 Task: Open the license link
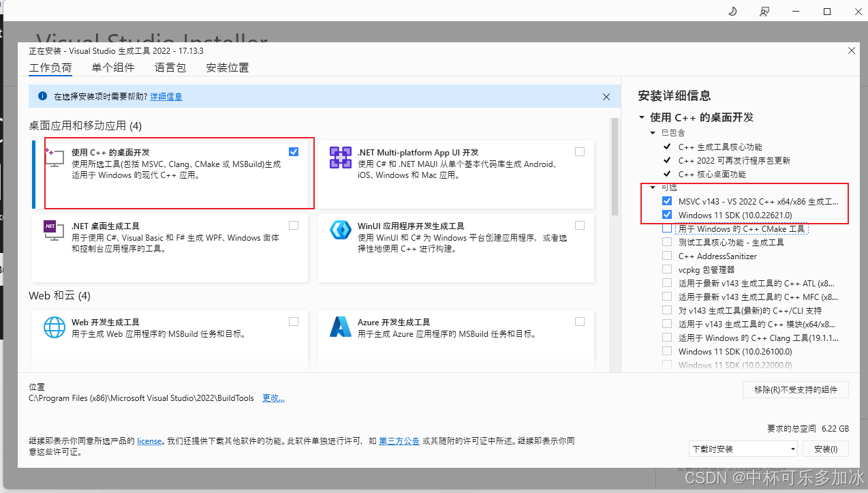pyautogui.click(x=149, y=441)
